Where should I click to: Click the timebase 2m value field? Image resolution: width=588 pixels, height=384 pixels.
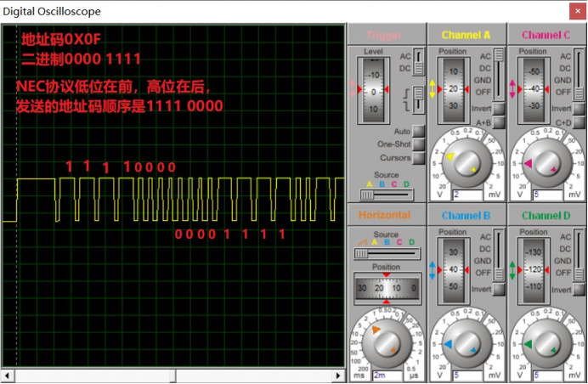[x=387, y=375]
